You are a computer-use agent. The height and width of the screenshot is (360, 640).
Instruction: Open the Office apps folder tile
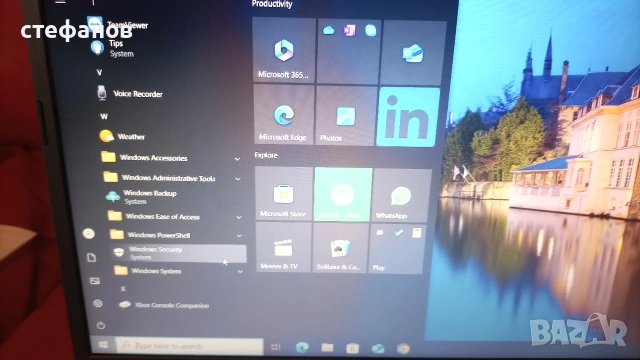click(x=348, y=51)
